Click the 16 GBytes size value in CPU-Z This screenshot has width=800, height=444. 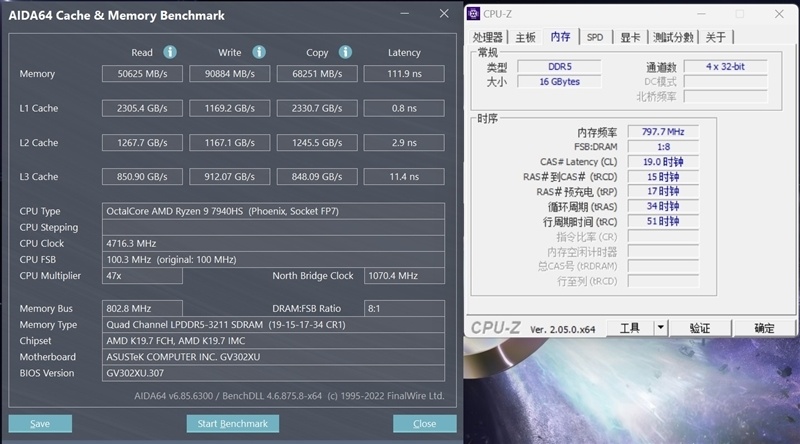(560, 82)
